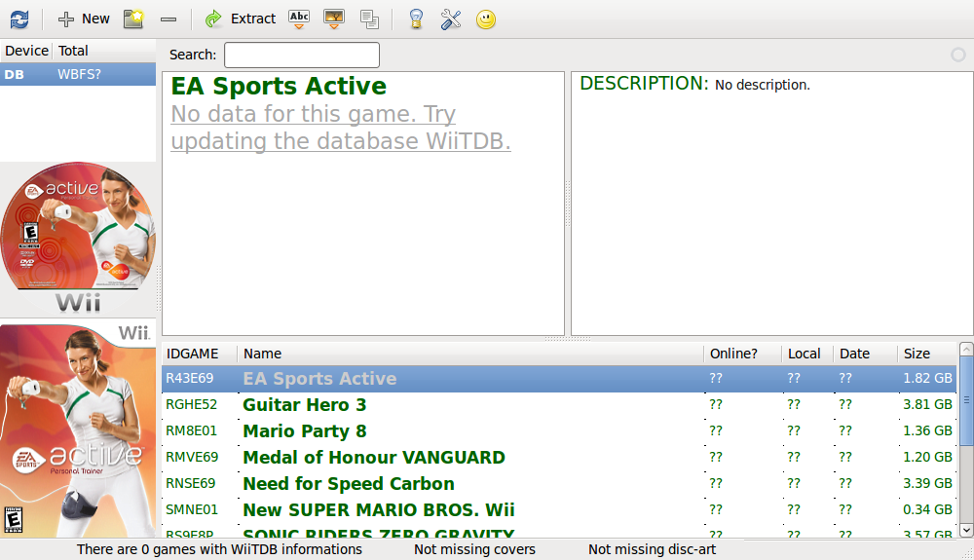Click the Extract green arrow button
Viewport: 974px width, 560px height.
pos(241,19)
